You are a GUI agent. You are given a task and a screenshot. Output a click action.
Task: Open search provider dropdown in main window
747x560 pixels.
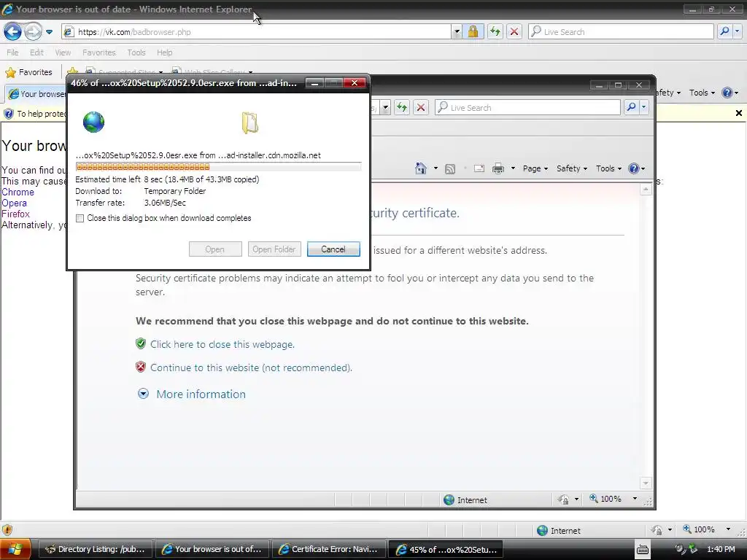point(738,32)
